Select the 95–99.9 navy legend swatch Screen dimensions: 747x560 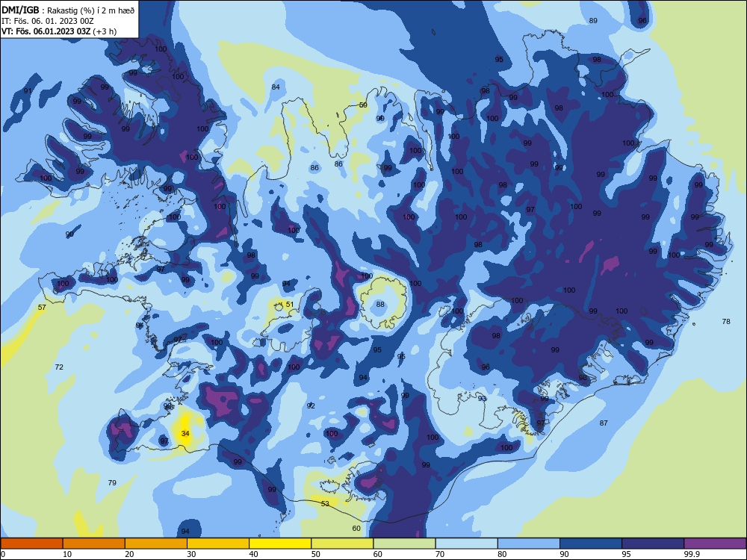pos(653,544)
